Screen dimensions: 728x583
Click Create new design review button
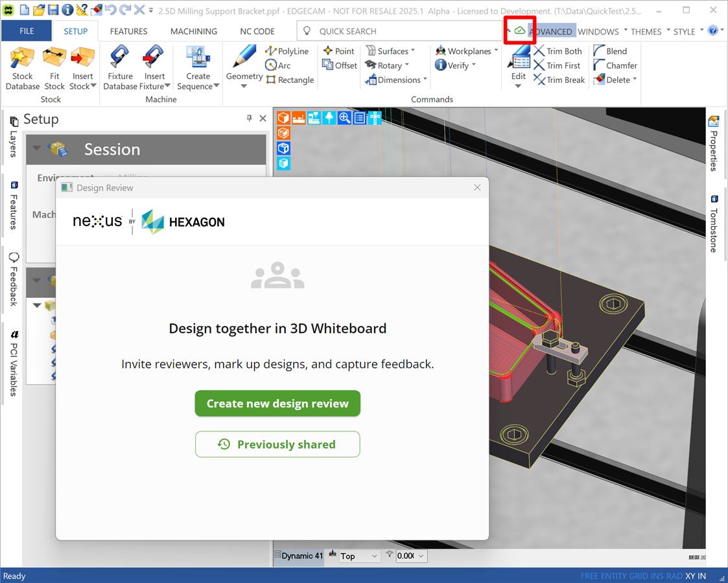[277, 404]
